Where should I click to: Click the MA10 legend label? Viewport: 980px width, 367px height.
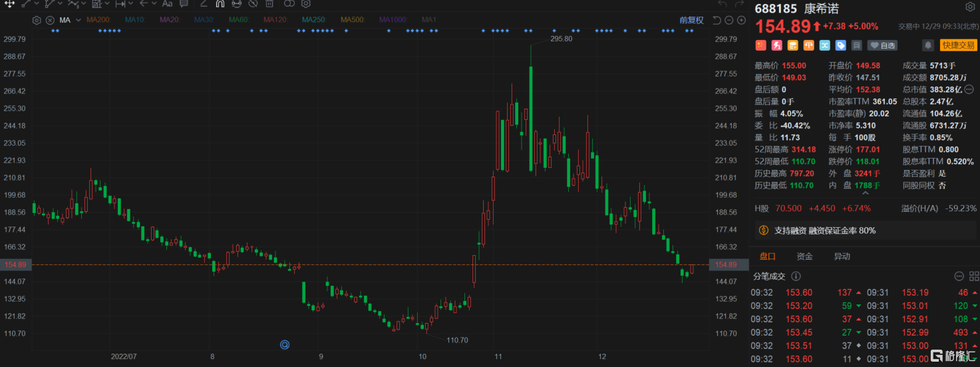coord(135,20)
